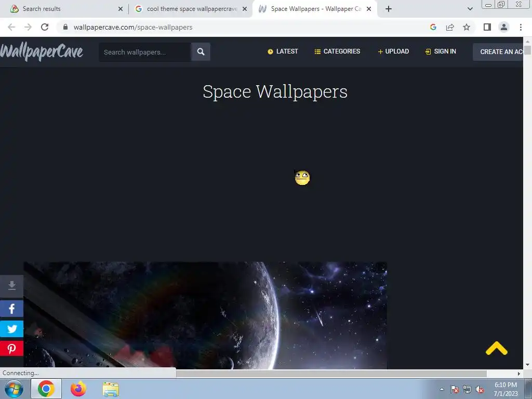Click the yellow smiley face image
The height and width of the screenshot is (399, 532).
302,178
